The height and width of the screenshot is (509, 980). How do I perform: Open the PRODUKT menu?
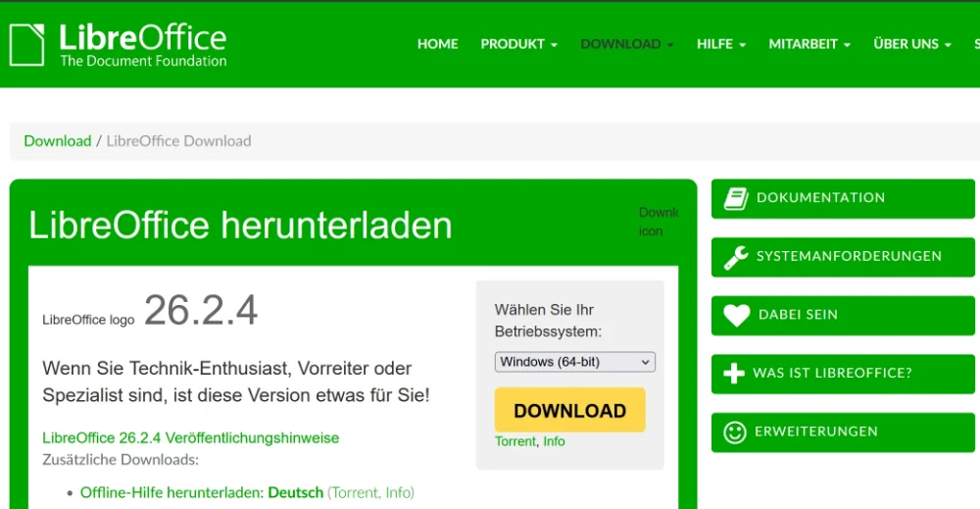[518, 44]
